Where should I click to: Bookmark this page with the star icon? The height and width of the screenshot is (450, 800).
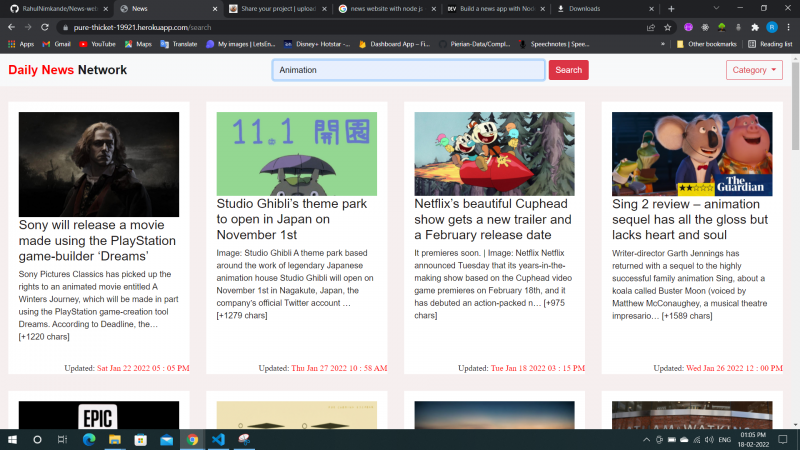667,28
